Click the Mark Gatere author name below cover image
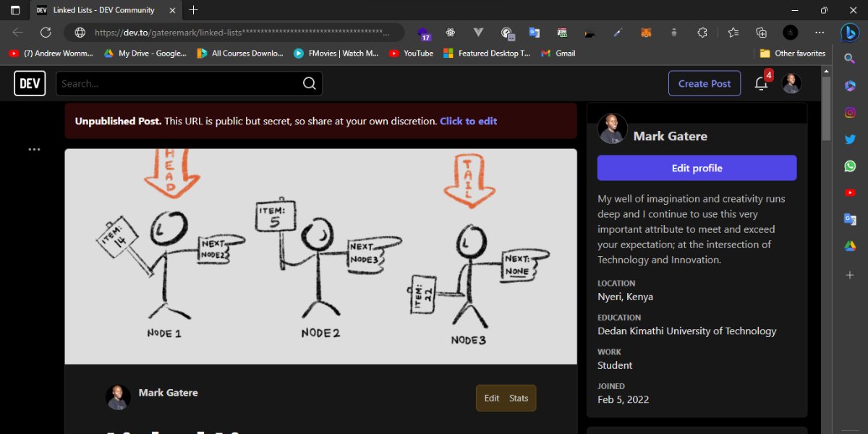The image size is (868, 434). pos(168,393)
